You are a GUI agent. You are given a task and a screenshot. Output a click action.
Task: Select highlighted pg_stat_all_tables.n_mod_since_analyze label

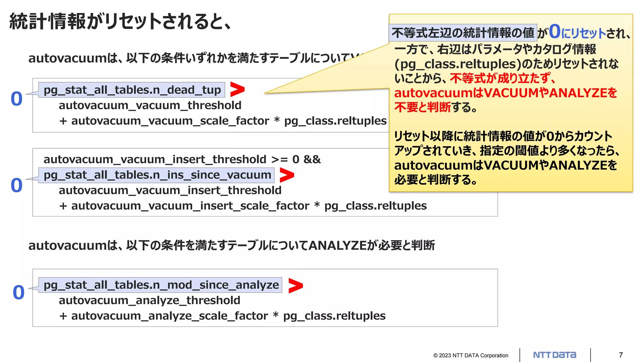(x=160, y=285)
